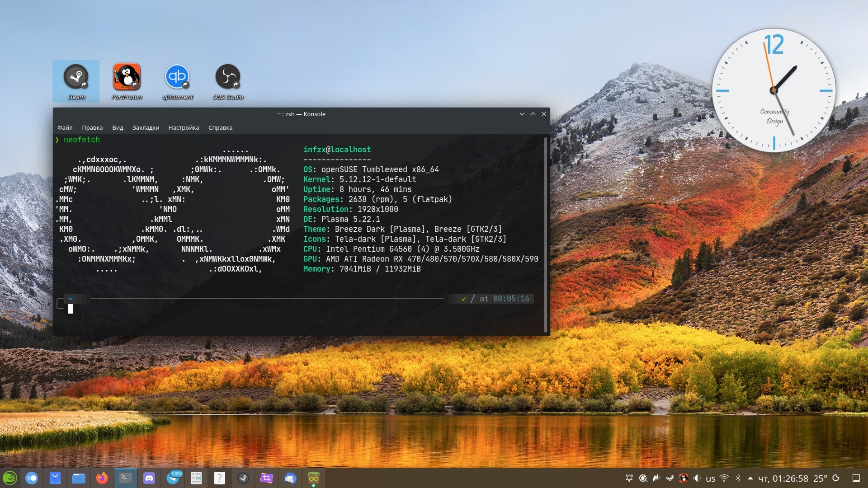
Task: Click the Steam icon in the system tray
Action: [x=670, y=477]
